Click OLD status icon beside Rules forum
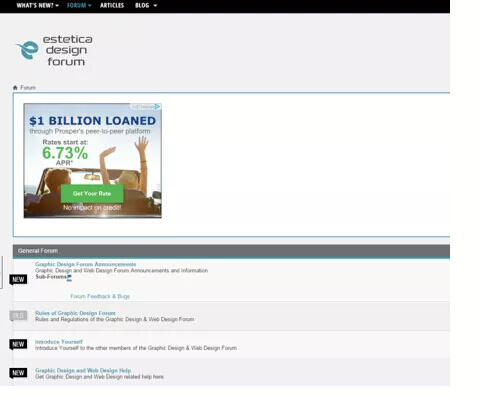The height and width of the screenshot is (402, 478). tap(18, 315)
